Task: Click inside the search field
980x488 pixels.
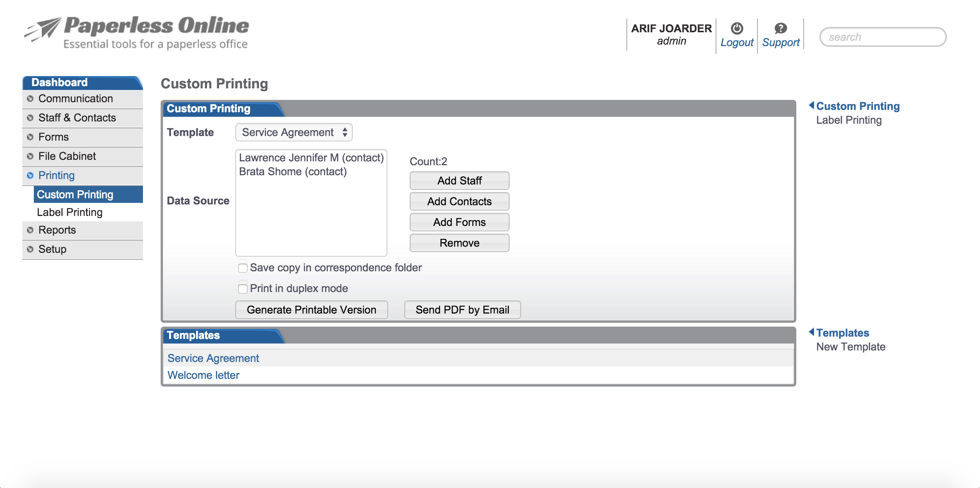Action: click(882, 37)
